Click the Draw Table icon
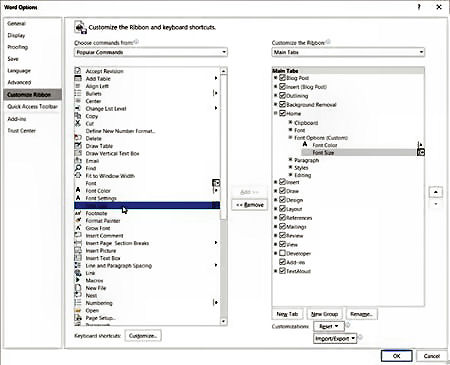The image size is (450, 365). click(x=78, y=146)
